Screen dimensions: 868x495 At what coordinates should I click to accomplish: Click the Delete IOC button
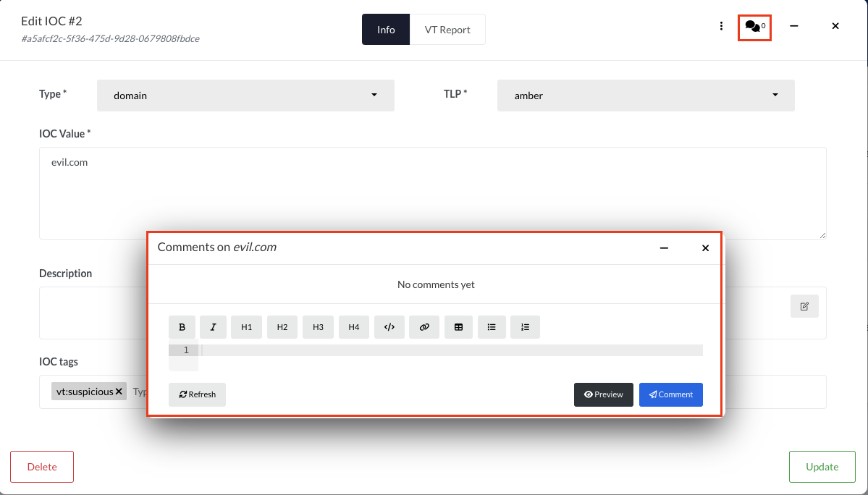click(x=42, y=467)
